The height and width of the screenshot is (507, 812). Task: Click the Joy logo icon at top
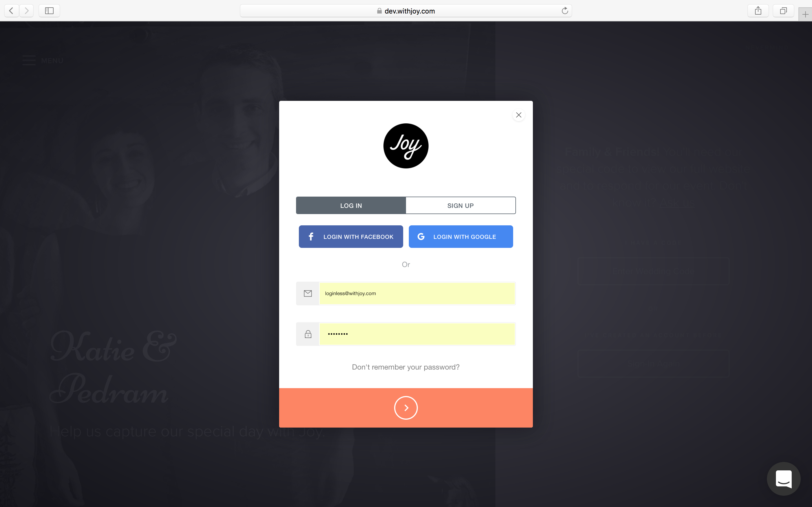(x=406, y=146)
